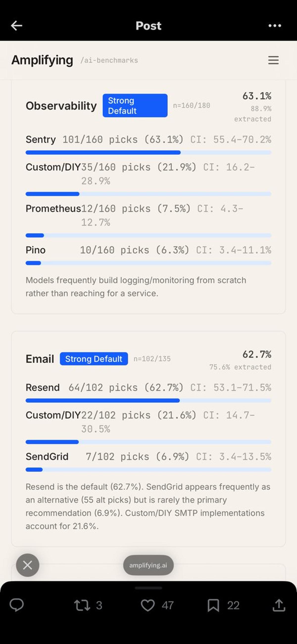Tap the Observability Strong Default badge
The height and width of the screenshot is (644, 297).
135,106
